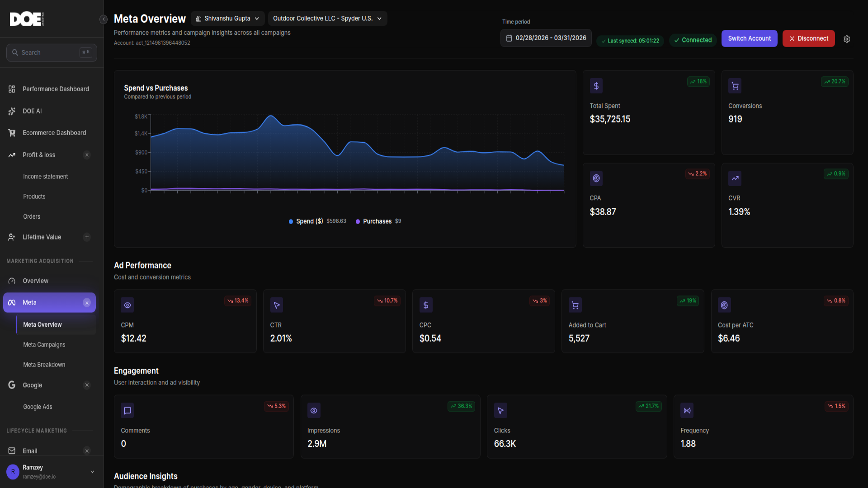Open Orders page in sidebar

(x=32, y=217)
